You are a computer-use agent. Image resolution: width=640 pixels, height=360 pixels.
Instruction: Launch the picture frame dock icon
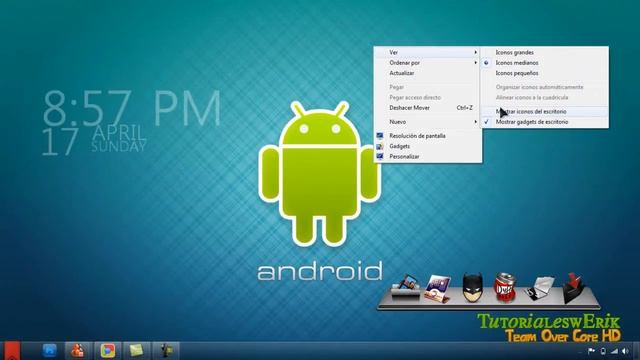pos(437,289)
